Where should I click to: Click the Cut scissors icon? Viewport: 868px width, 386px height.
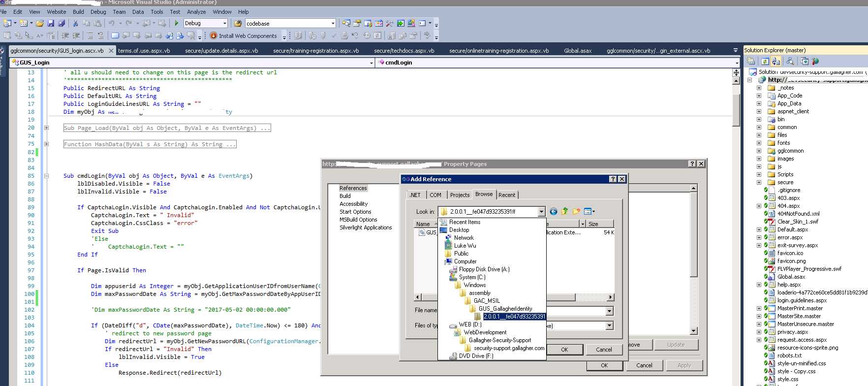click(x=75, y=23)
